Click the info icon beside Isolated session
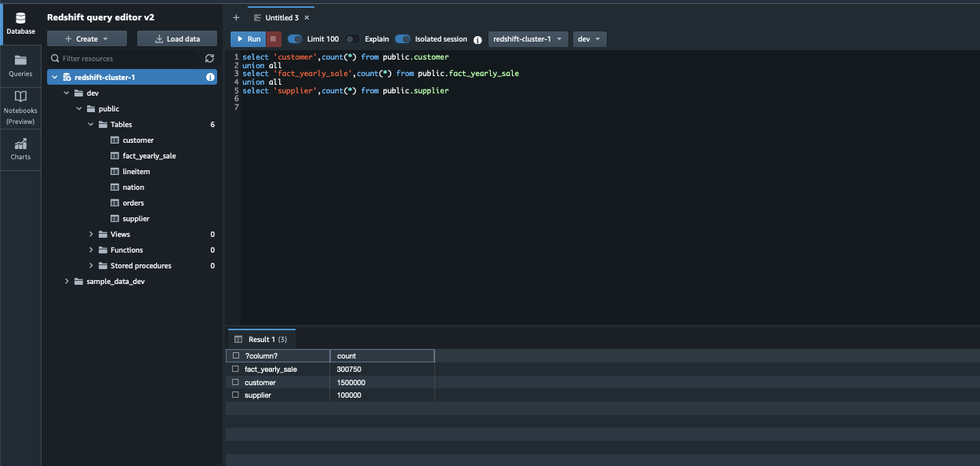 [478, 38]
